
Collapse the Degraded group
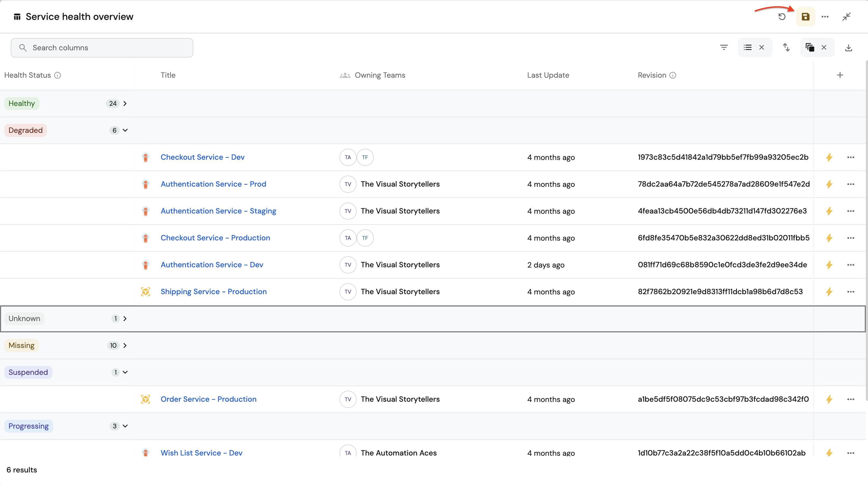point(125,130)
